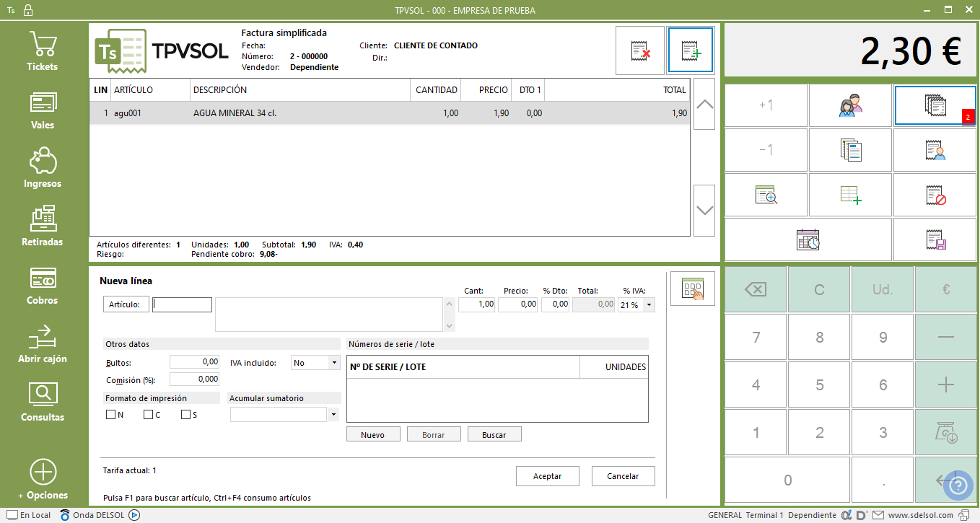Click the down chevron of ticket lines list
Image resolution: width=980 pixels, height=523 pixels.
[x=704, y=210]
